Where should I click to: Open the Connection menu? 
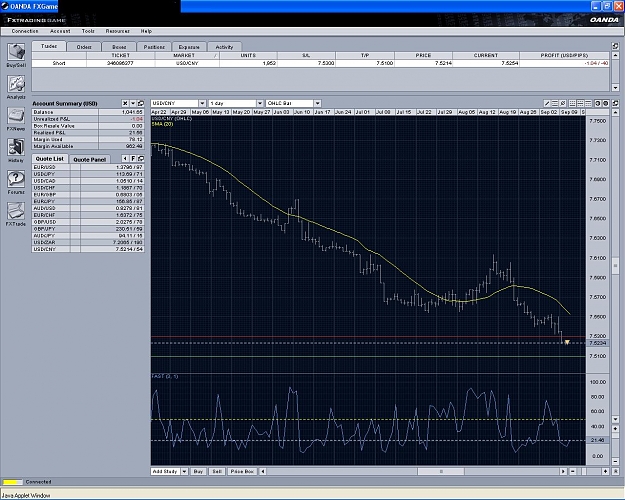click(25, 31)
